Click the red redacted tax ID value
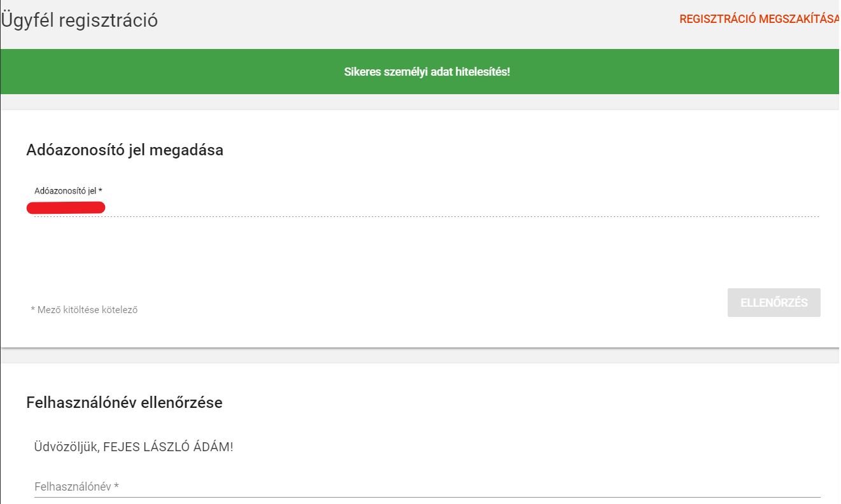Viewport: 841px width, 504px height. click(x=66, y=207)
